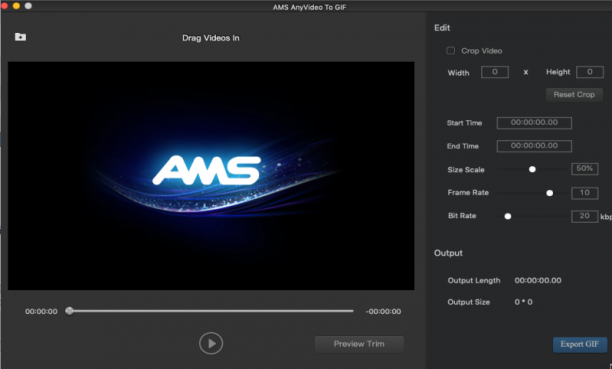Click the Drag Videos In text
The image size is (612, 369).
(211, 38)
